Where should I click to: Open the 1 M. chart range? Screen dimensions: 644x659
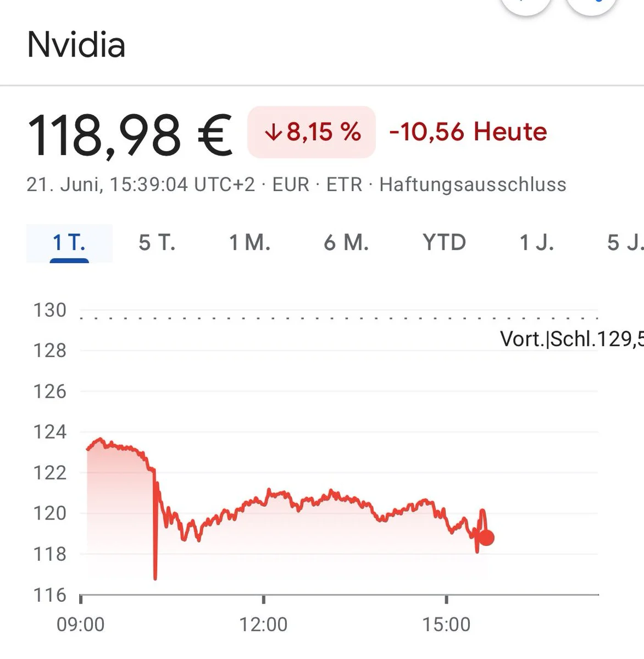pyautogui.click(x=249, y=243)
